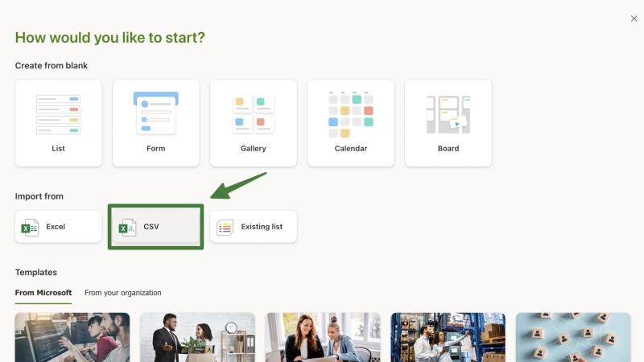Create a blank List
Image resolution: width=644 pixels, height=362 pixels.
pyautogui.click(x=58, y=123)
